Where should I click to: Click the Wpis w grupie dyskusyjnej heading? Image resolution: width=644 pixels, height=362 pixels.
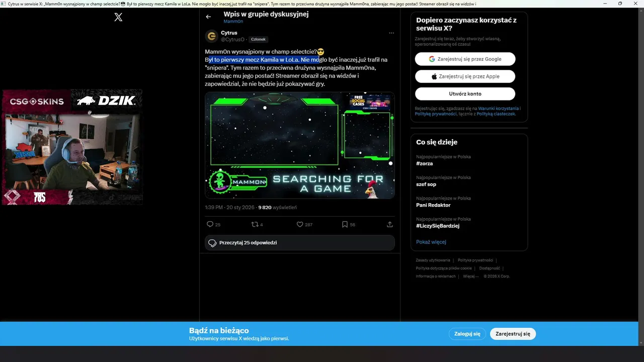(x=266, y=14)
